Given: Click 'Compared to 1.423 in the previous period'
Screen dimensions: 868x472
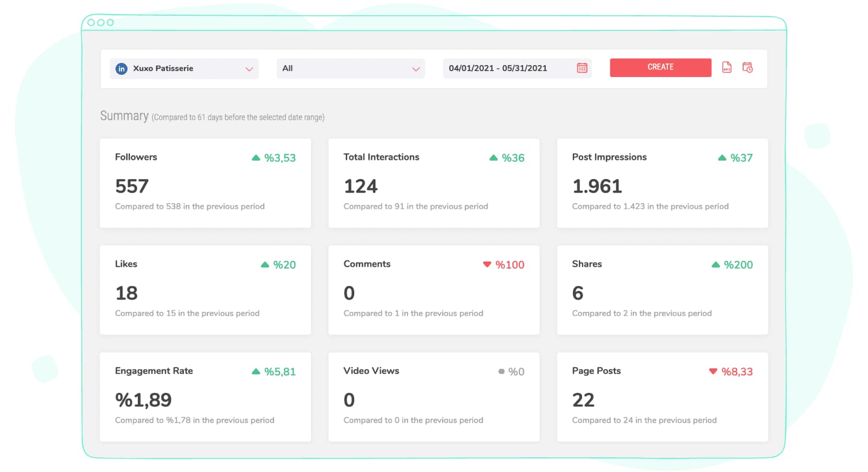Looking at the screenshot, I should (x=650, y=206).
